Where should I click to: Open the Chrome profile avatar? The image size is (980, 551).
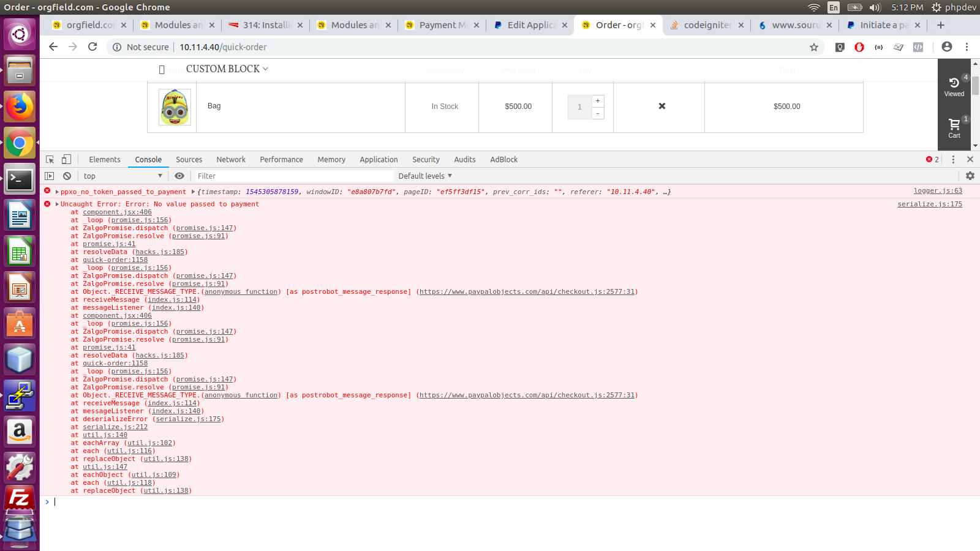tap(947, 47)
